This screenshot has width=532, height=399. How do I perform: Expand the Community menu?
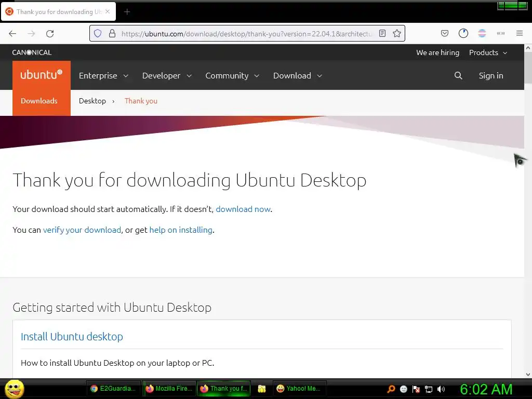pyautogui.click(x=232, y=75)
